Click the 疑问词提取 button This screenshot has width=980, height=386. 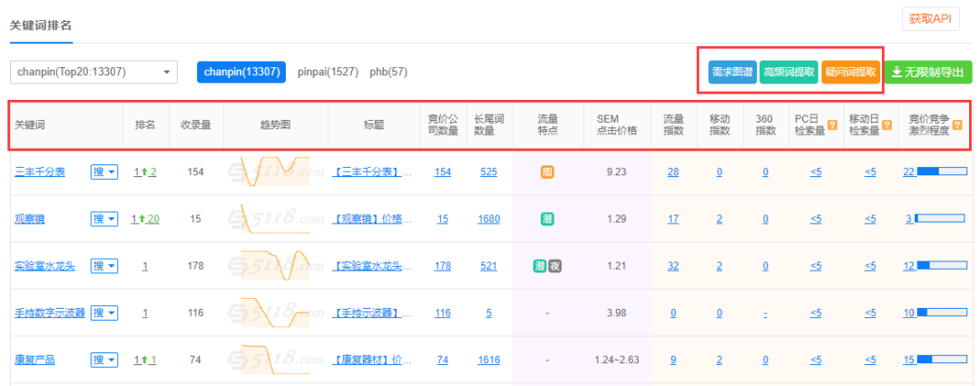[850, 72]
